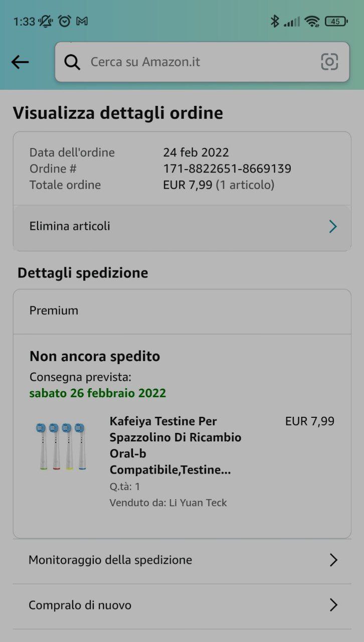Tap the Gmail notification icon

(82, 21)
